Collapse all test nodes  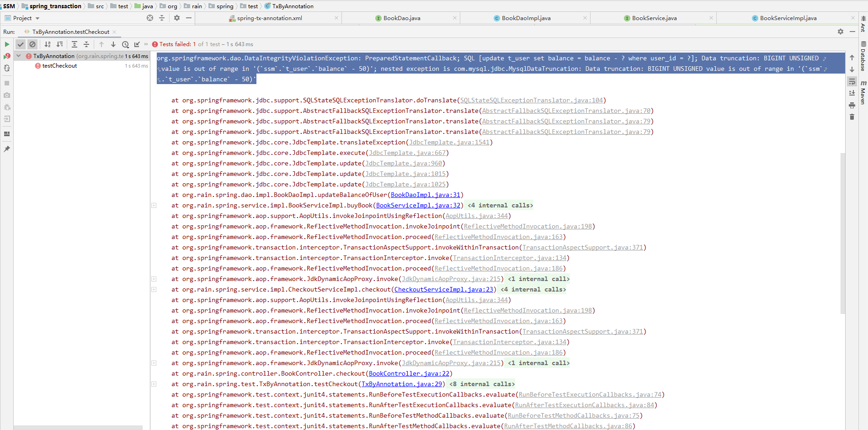point(86,44)
